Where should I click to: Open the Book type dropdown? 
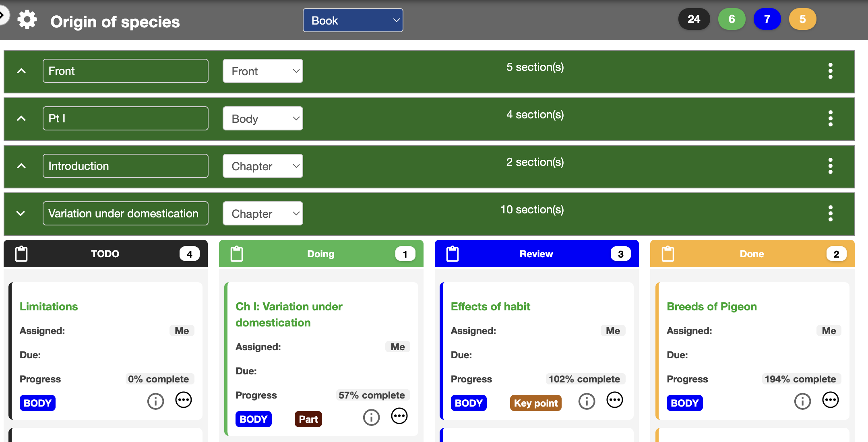[x=353, y=20]
